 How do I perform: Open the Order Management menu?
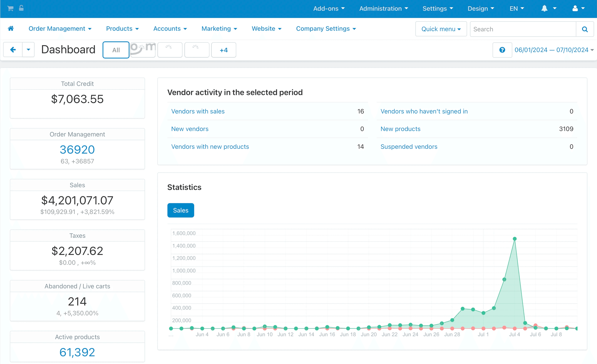[x=60, y=29]
